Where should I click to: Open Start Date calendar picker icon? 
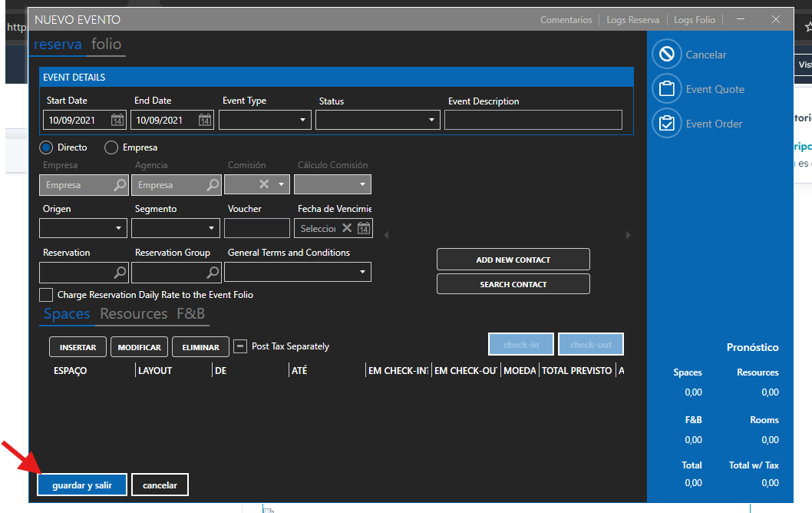117,120
